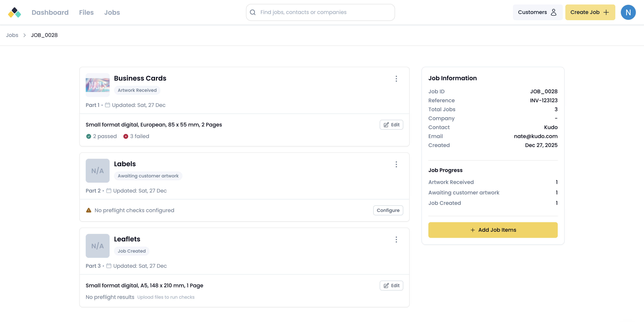Edit the Leaflets specification
644x322 pixels.
coord(391,285)
